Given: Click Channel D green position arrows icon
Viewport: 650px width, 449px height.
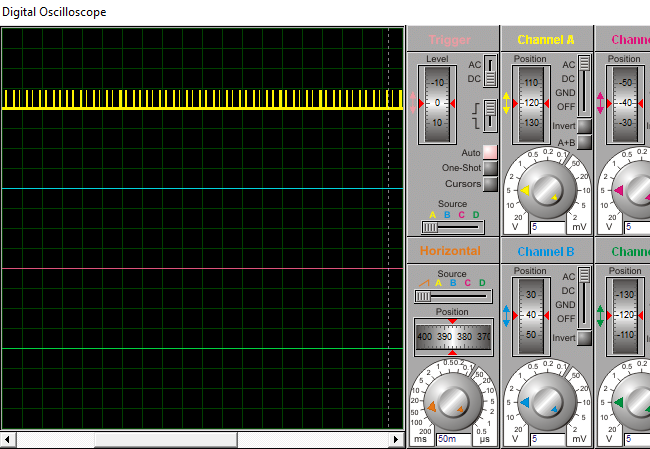Looking at the screenshot, I should coord(600,316).
